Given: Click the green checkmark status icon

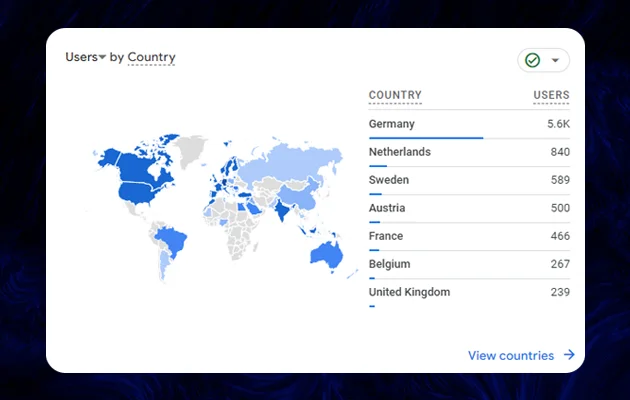Looking at the screenshot, I should pos(533,60).
